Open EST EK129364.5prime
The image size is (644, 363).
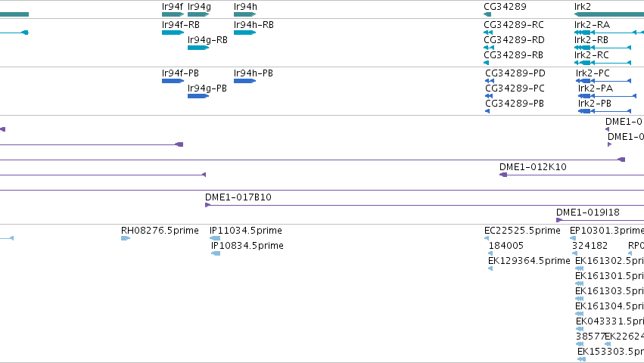pyautogui.click(x=490, y=268)
